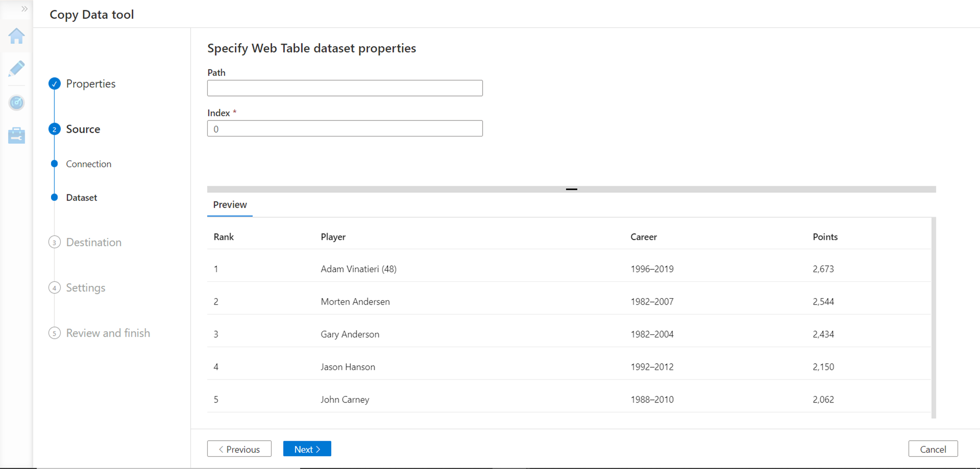
Task: Select the Dataset sub-step
Action: pos(81,198)
